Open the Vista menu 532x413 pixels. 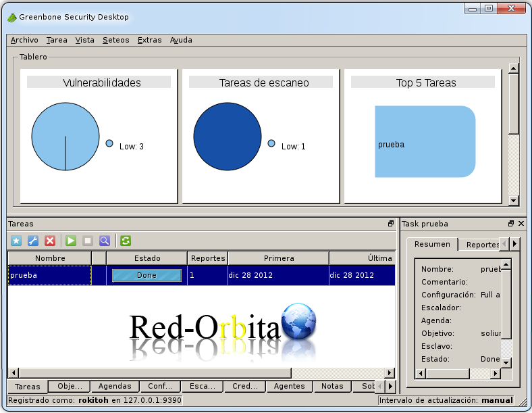coord(85,40)
